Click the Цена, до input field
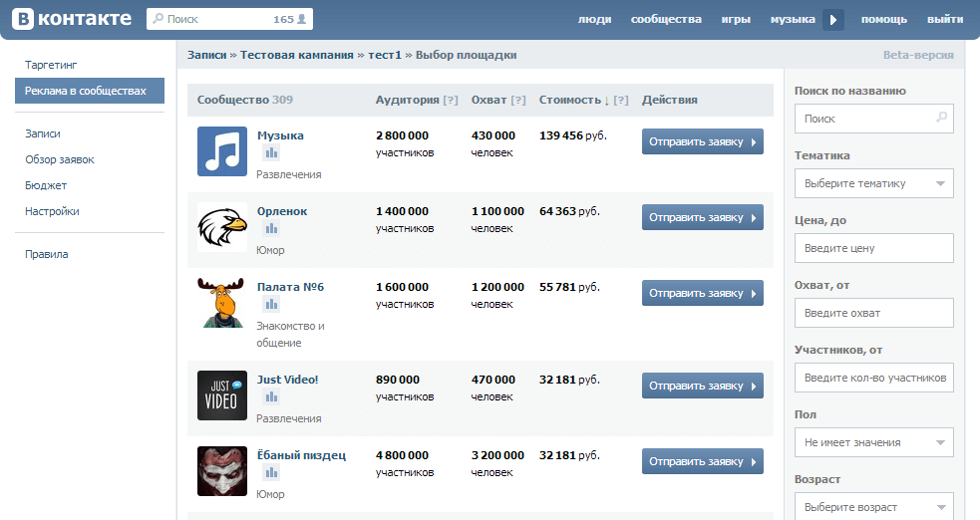The height and width of the screenshot is (520, 980). pyautogui.click(x=873, y=248)
